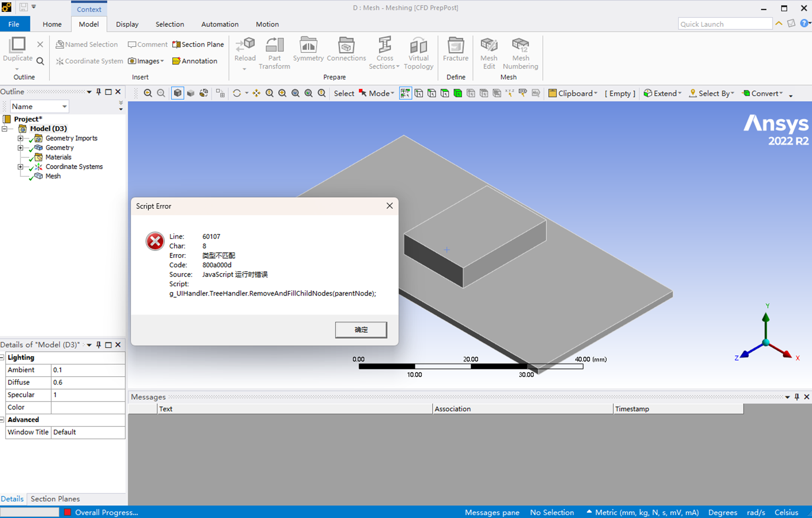This screenshot has width=812, height=518.
Task: Collapse the Lighting details group
Action: [x=2, y=357]
